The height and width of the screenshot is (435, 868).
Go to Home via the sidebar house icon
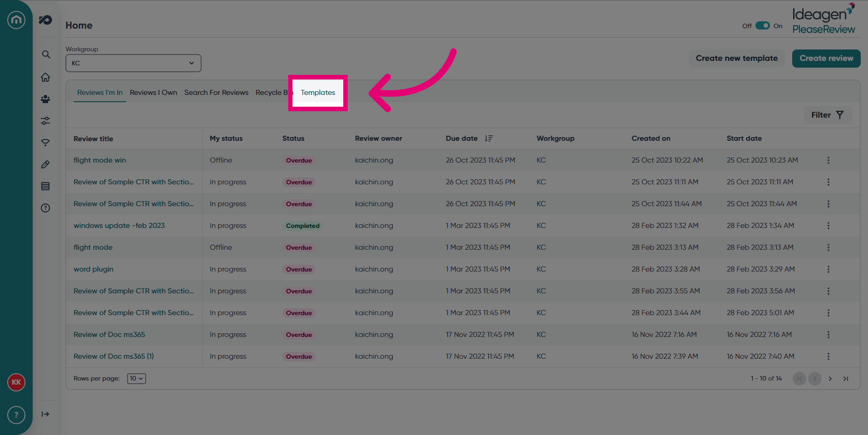point(45,77)
